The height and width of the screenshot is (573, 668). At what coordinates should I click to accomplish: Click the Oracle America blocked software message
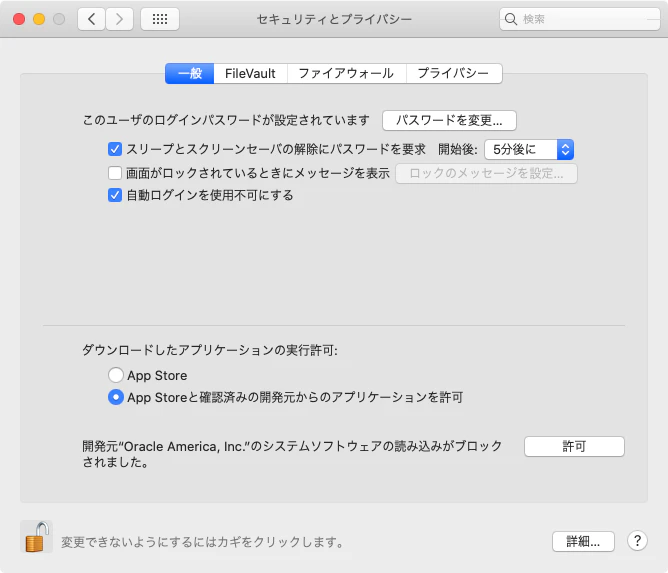pos(292,454)
